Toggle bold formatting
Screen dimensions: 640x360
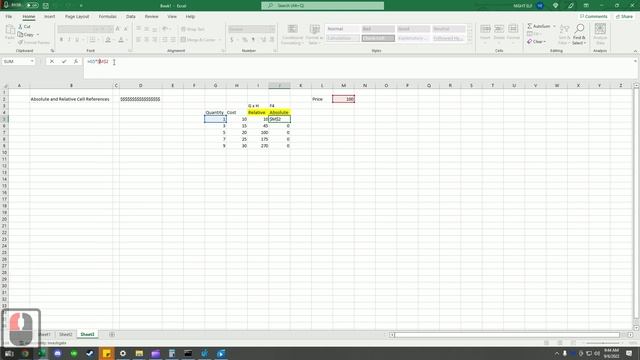[61, 40]
